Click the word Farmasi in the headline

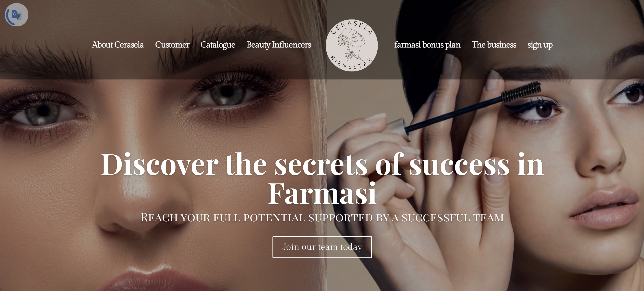(x=322, y=193)
